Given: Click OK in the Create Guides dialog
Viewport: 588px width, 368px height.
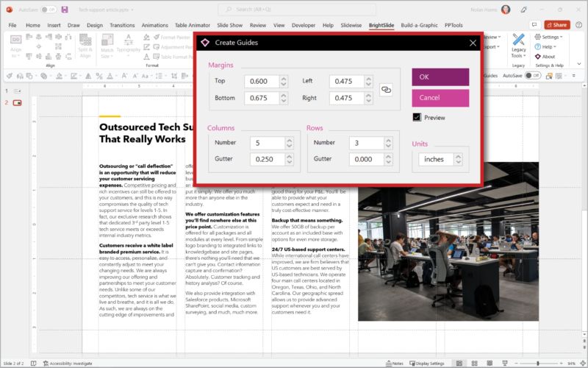Looking at the screenshot, I should point(440,77).
